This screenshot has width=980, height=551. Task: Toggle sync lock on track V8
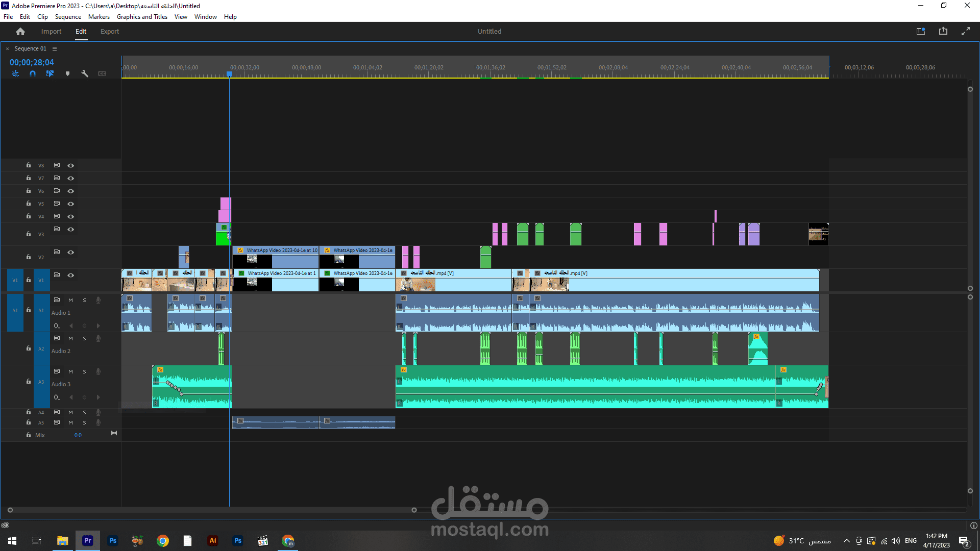pyautogui.click(x=57, y=165)
